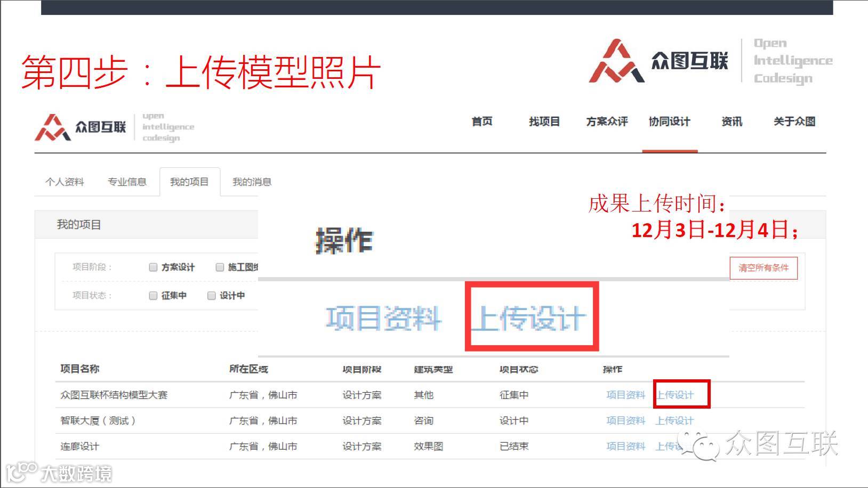
Task: Go to 找项目 in the navigation bar
Action: tap(544, 121)
